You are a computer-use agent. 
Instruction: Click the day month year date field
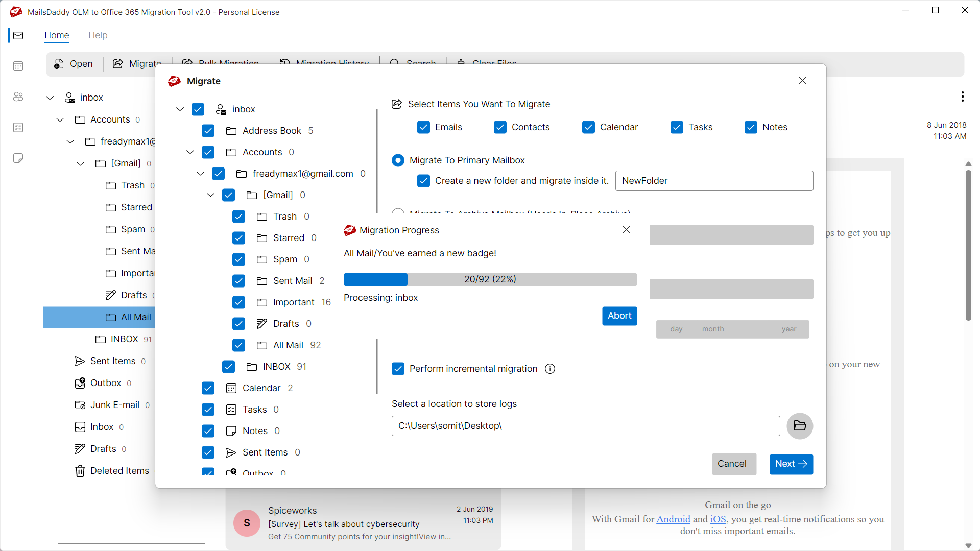(732, 329)
